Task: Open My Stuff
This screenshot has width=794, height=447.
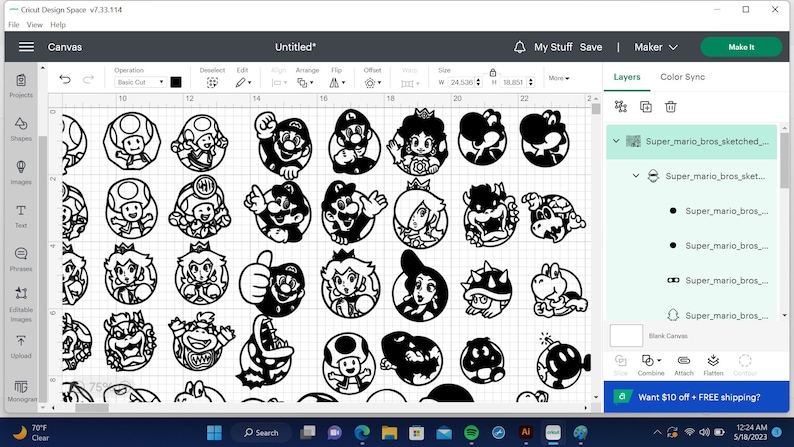Action: (553, 47)
